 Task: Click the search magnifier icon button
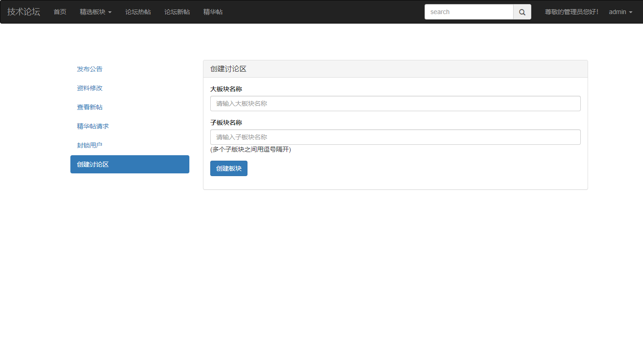(522, 12)
